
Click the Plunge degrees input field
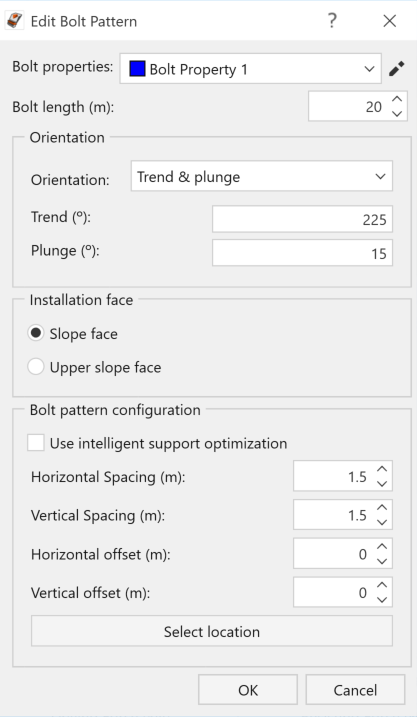302,252
